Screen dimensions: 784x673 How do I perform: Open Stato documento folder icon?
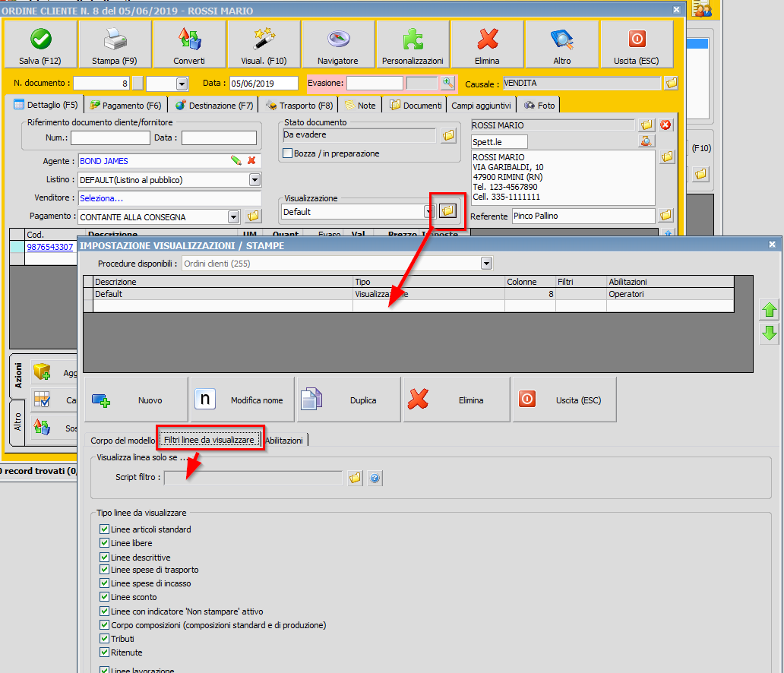[448, 135]
